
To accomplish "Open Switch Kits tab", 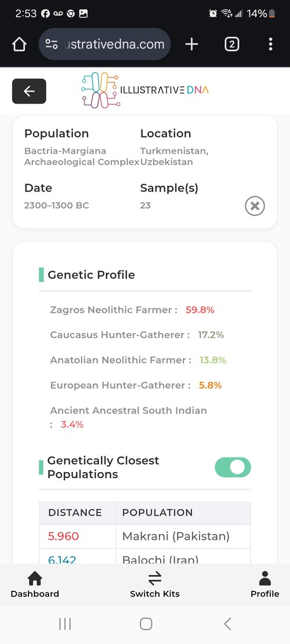I will pyautogui.click(x=155, y=584).
